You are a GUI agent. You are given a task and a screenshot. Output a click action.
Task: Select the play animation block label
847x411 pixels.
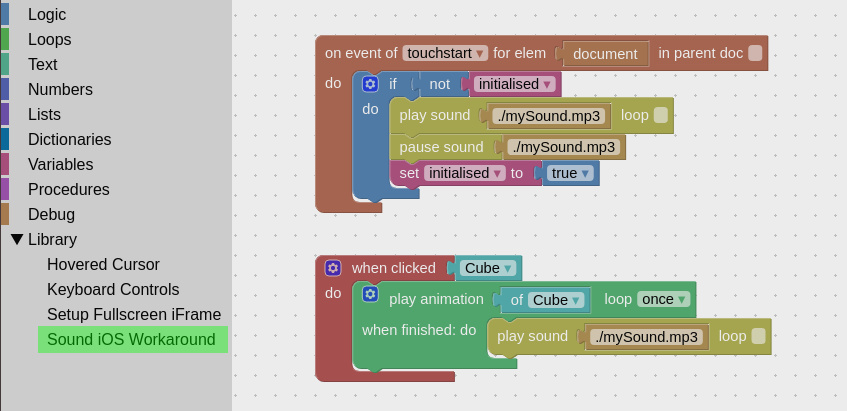[436, 299]
